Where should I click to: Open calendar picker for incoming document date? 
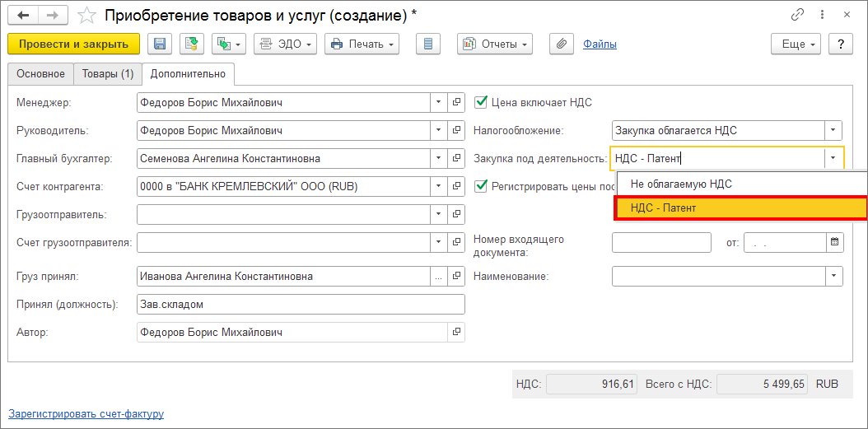(x=835, y=242)
